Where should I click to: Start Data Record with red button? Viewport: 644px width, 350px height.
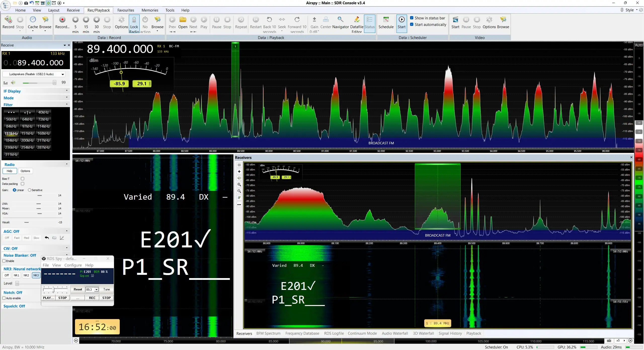pos(62,22)
